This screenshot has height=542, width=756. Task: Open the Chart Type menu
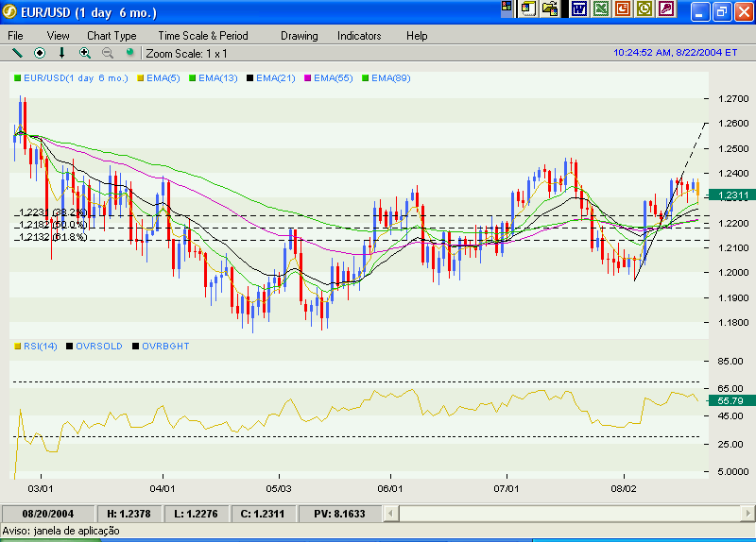112,36
